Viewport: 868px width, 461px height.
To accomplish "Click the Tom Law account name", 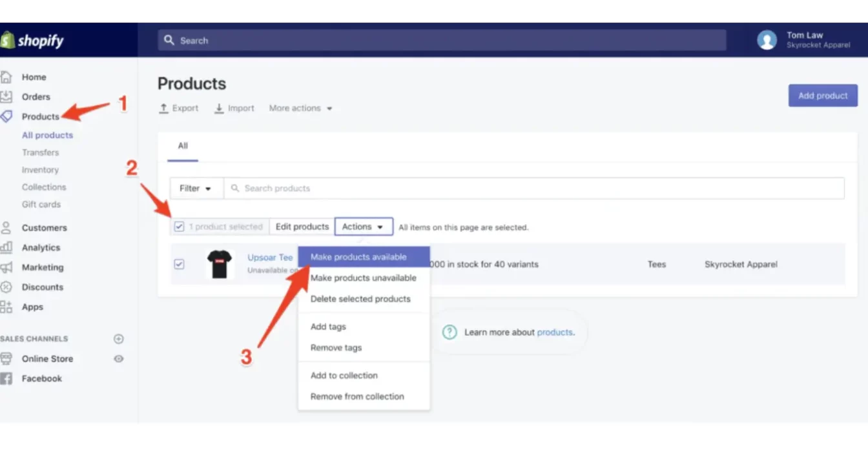I will coord(805,36).
